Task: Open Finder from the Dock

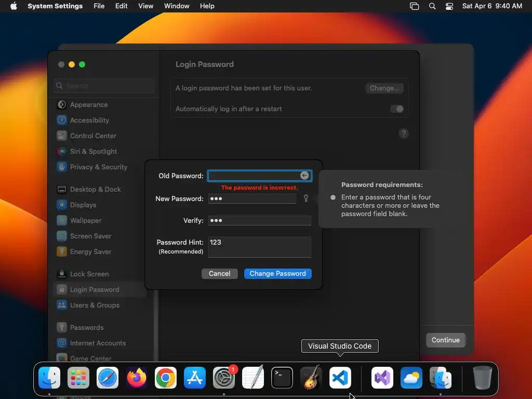Action: (x=49, y=378)
